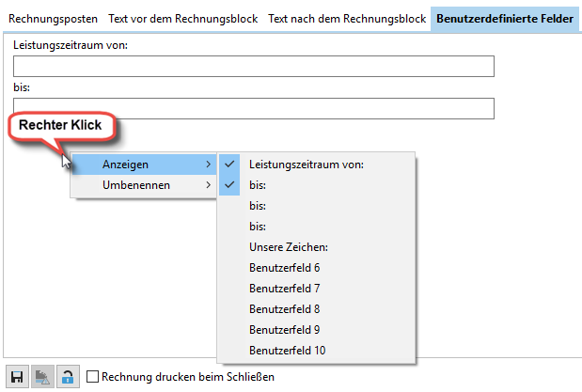Image resolution: width=582 pixels, height=392 pixels.
Task: Choose Benutzerfeld 9 in the submenu
Action: pos(284,330)
